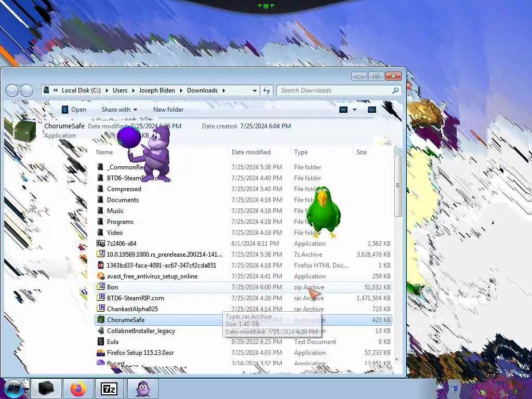Click the Start button orb on taskbar
Viewport: 532px width, 399px height.
[14, 389]
